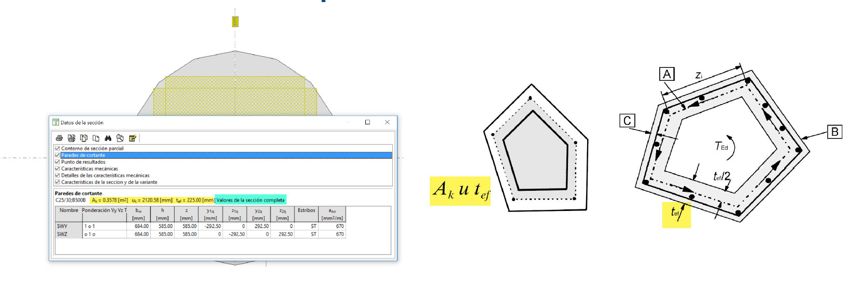The height and width of the screenshot is (284, 868).
Task: Click the printer icon in dialog toolbar
Action: pyautogui.click(x=59, y=138)
